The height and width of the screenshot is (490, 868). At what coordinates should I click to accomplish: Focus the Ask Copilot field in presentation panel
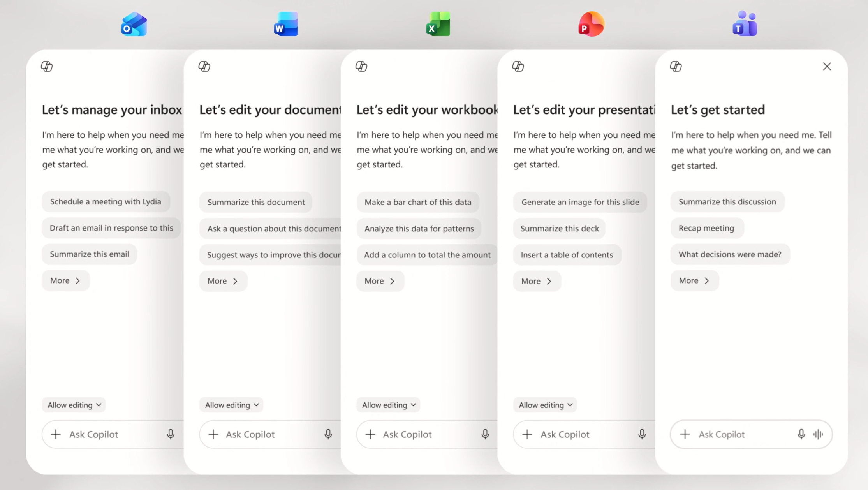584,434
